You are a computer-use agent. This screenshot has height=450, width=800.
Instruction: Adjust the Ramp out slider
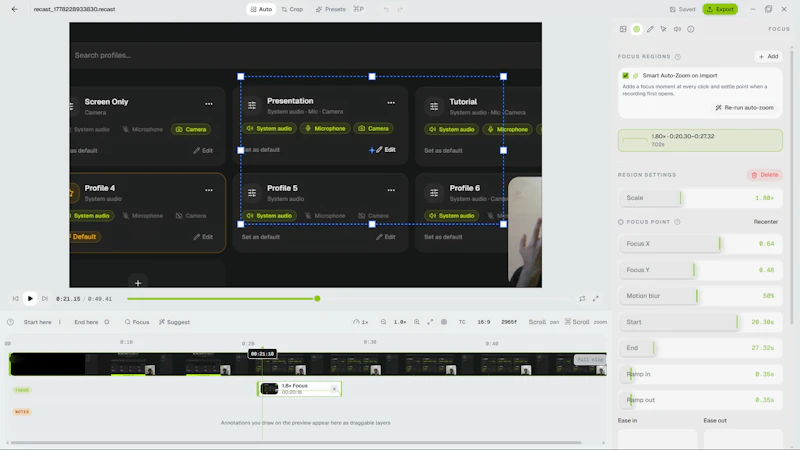click(700, 400)
